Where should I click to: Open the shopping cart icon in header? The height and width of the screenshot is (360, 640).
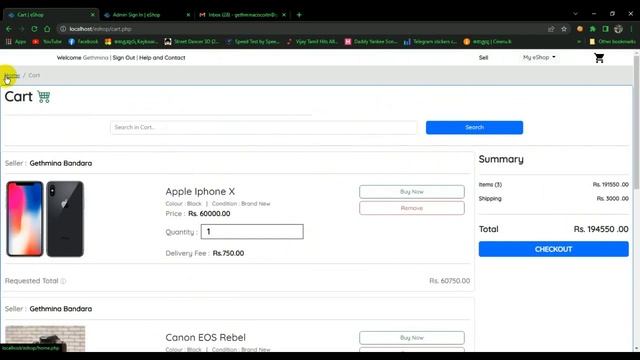(x=599, y=58)
